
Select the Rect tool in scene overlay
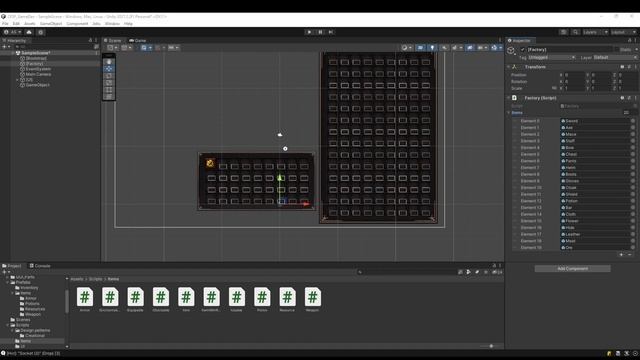pyautogui.click(x=109, y=89)
